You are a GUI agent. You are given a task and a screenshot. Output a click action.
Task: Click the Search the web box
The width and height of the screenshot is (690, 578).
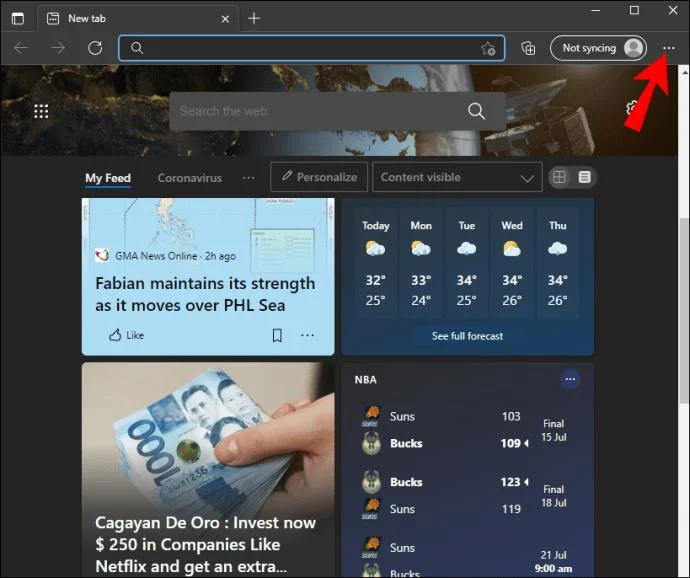(338, 111)
